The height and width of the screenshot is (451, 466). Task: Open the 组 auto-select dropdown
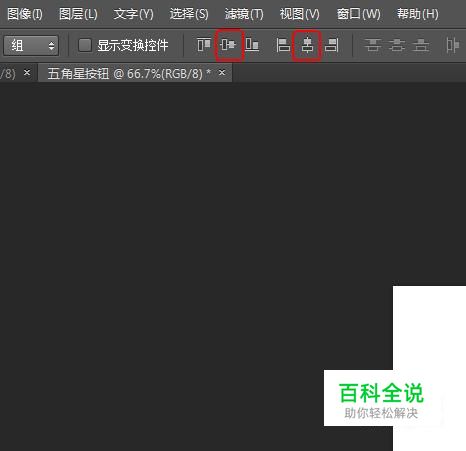31,45
